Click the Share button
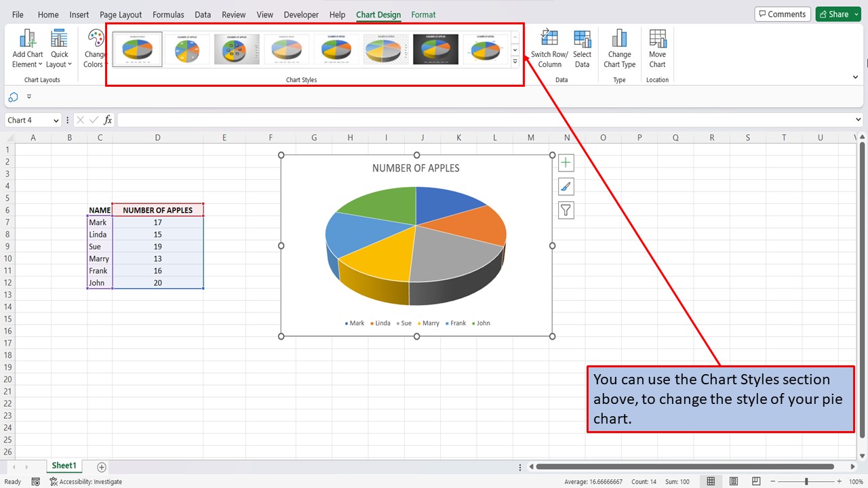The height and width of the screenshot is (488, 868). point(838,14)
